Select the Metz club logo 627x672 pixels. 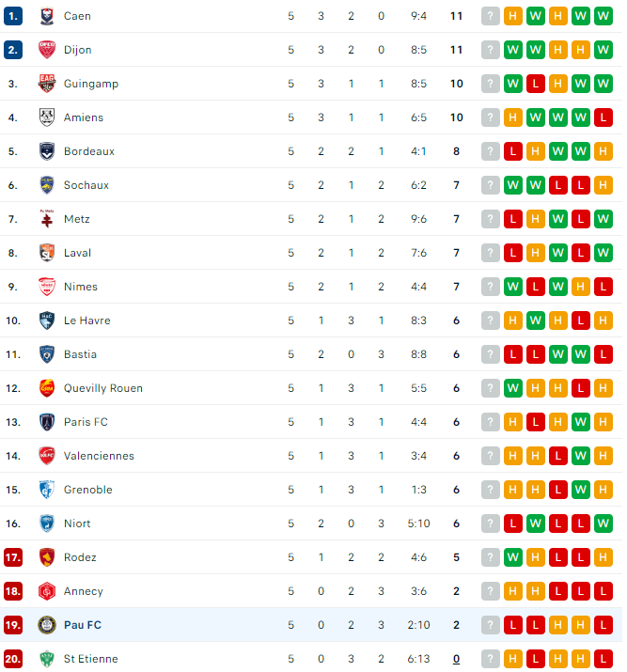click(x=47, y=219)
